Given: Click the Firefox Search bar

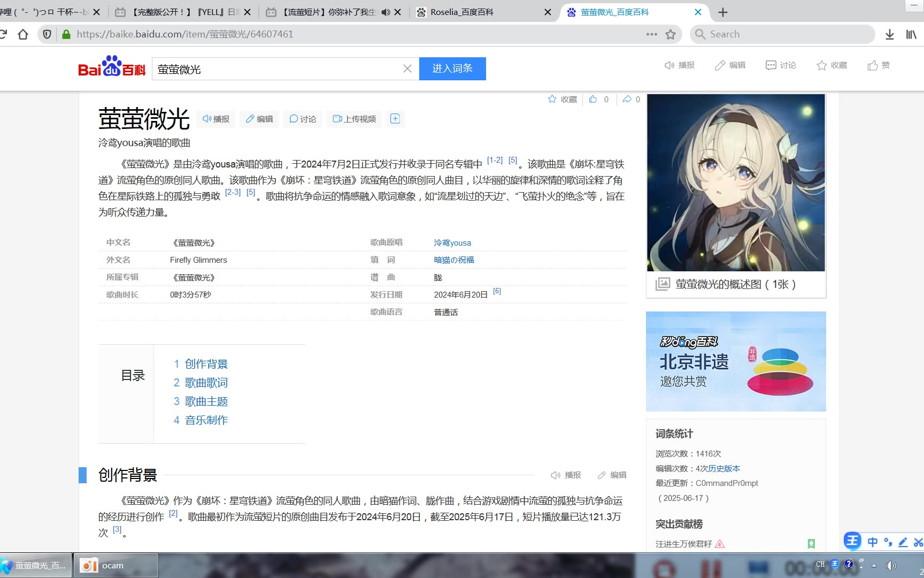Looking at the screenshot, I should (x=783, y=34).
